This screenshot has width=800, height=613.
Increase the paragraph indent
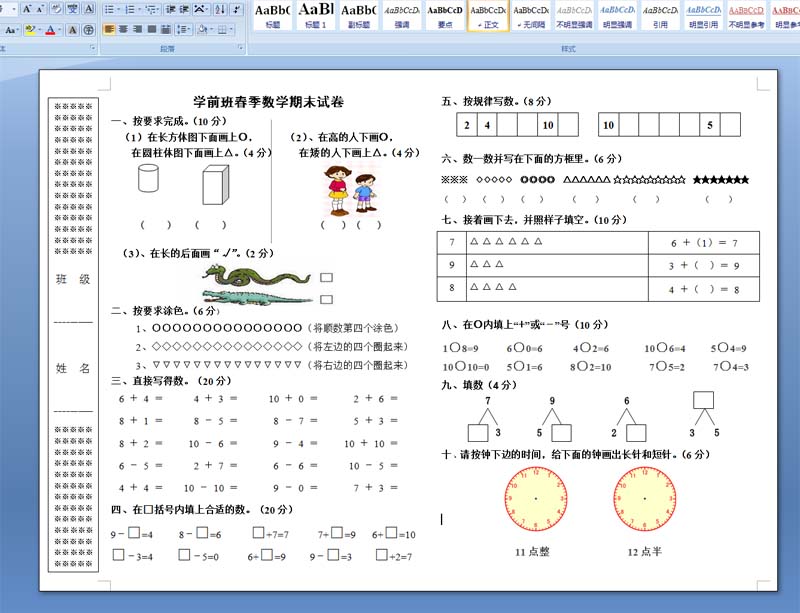click(x=183, y=9)
